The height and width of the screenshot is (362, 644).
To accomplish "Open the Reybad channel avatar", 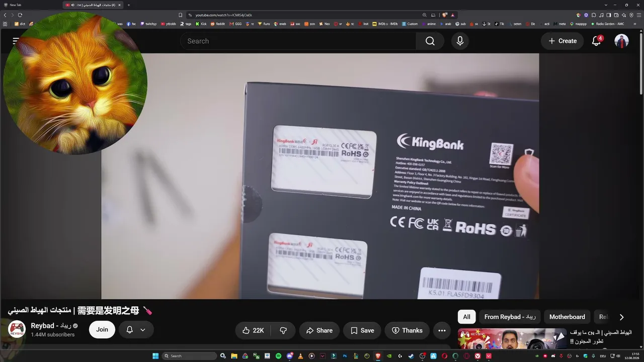I will tap(17, 329).
